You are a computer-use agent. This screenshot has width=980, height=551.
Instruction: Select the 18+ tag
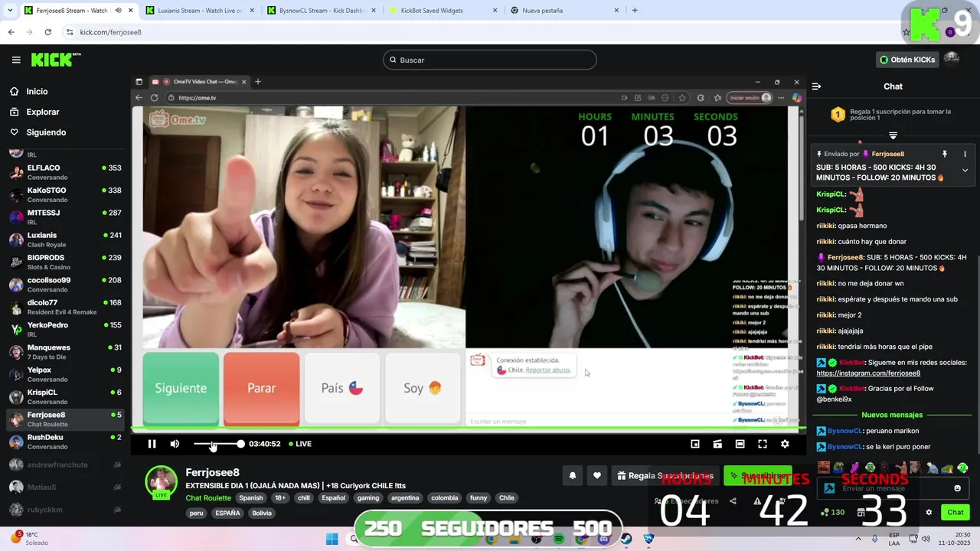click(x=280, y=498)
